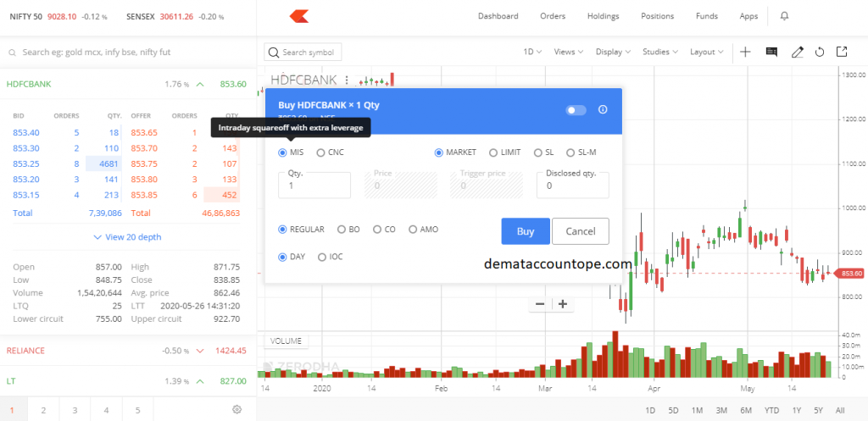868x421 pixels.
Task: Open the Layout dropdown
Action: pyautogui.click(x=707, y=52)
